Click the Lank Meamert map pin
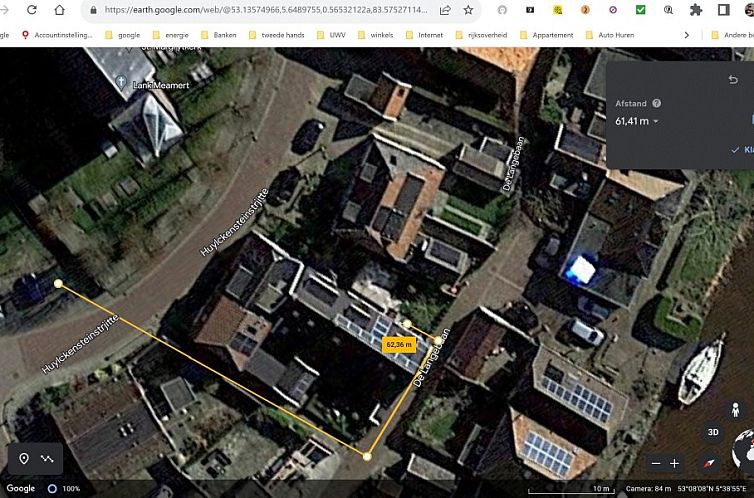 pos(121,83)
